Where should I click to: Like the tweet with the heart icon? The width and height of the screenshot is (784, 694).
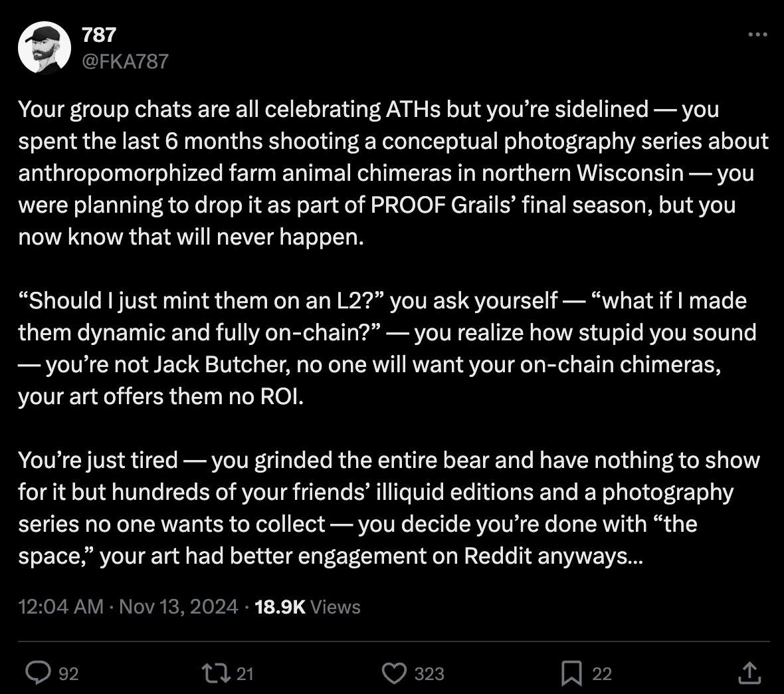(395, 673)
